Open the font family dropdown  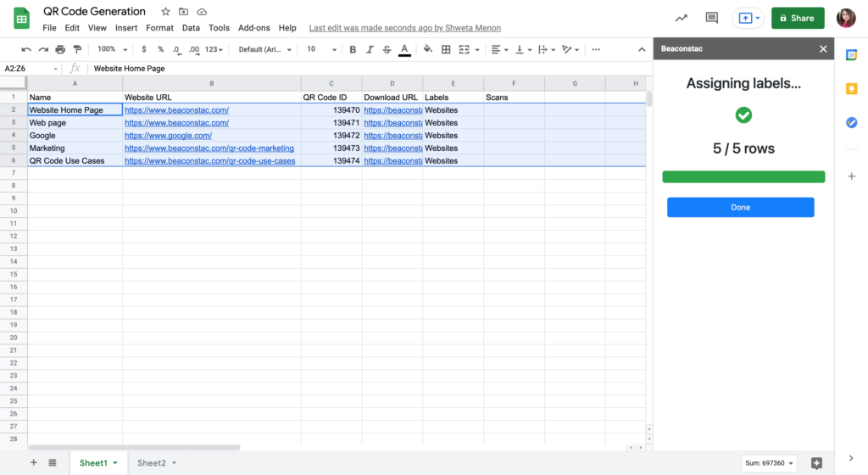264,49
